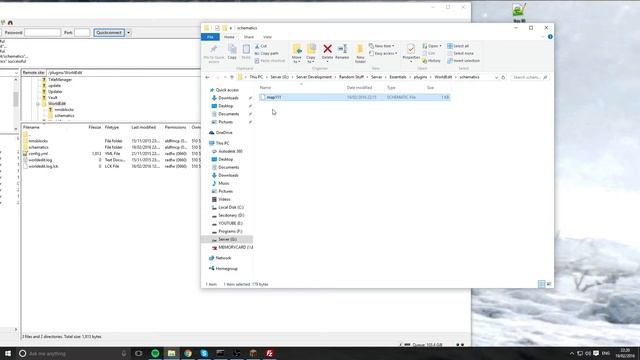
Task: Click Paste shortcut in the ribbon
Action: 269,61
